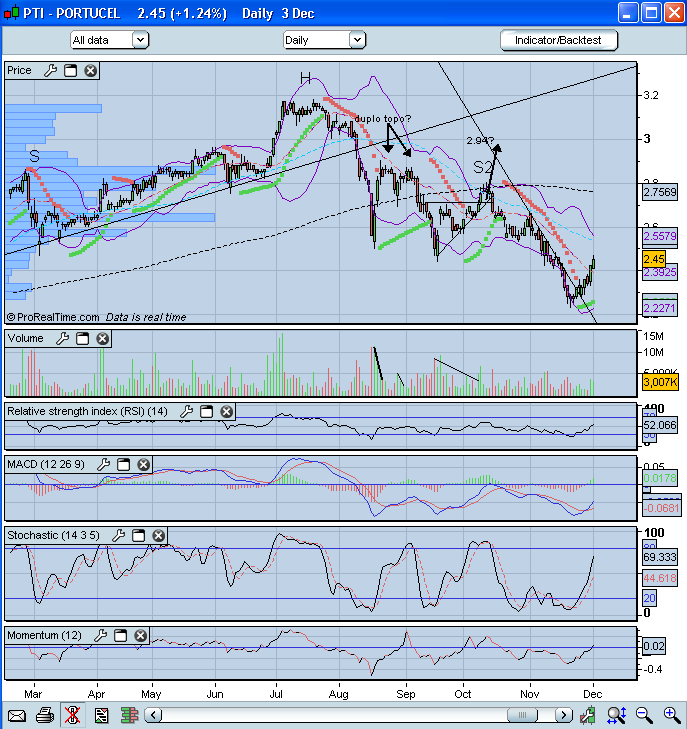
Task: Close the RSI indicator panel
Action: pyautogui.click(x=226, y=411)
